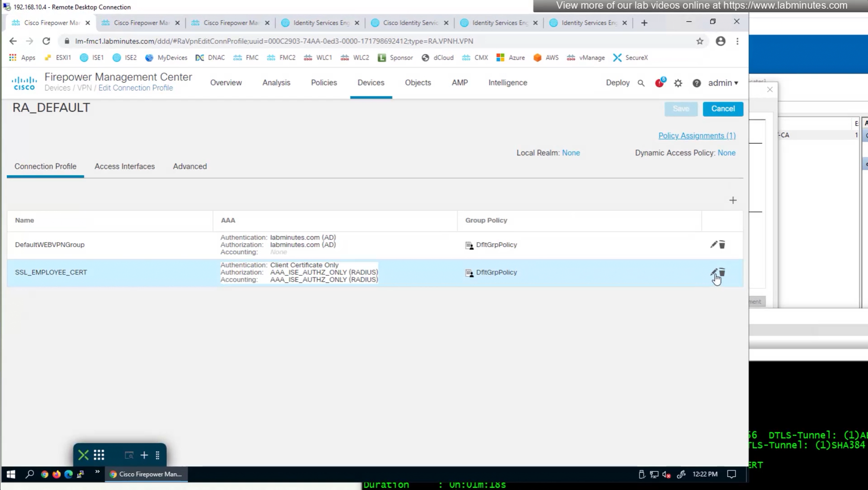
Task: Open the Windows Start menu
Action: tap(11, 474)
